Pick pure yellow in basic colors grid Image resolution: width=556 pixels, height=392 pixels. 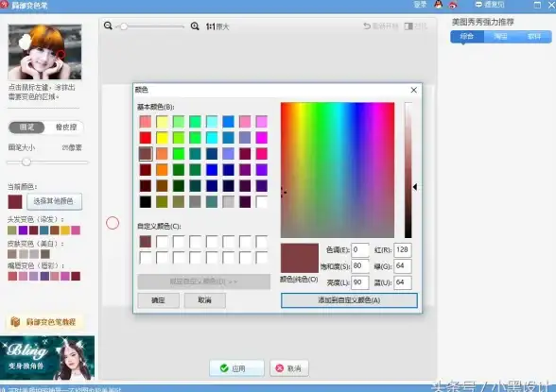[x=162, y=137]
